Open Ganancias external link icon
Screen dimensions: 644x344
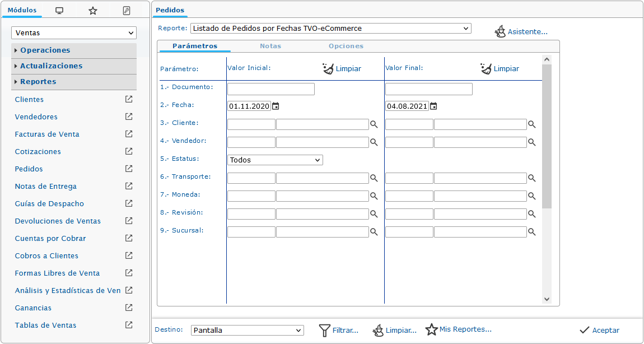[129, 308]
